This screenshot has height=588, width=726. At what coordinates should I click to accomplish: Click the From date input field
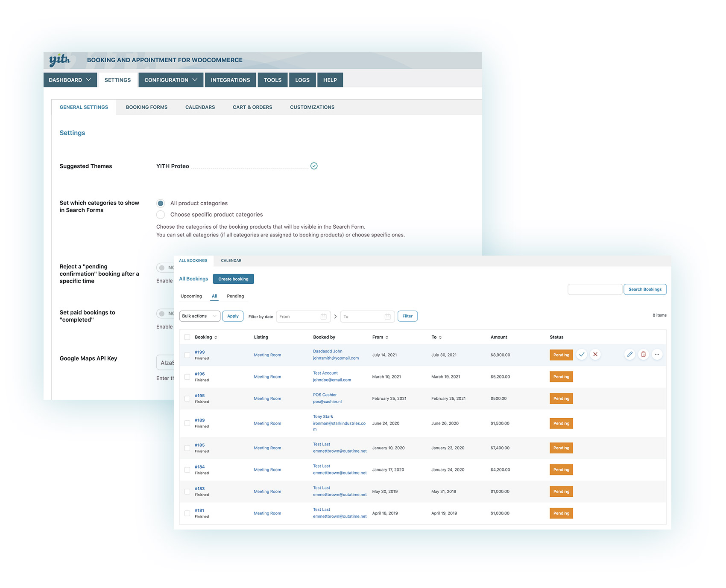tap(303, 317)
